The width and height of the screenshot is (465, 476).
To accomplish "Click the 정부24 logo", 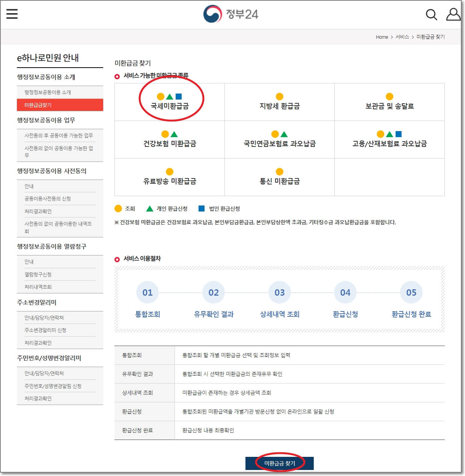I will [x=231, y=14].
